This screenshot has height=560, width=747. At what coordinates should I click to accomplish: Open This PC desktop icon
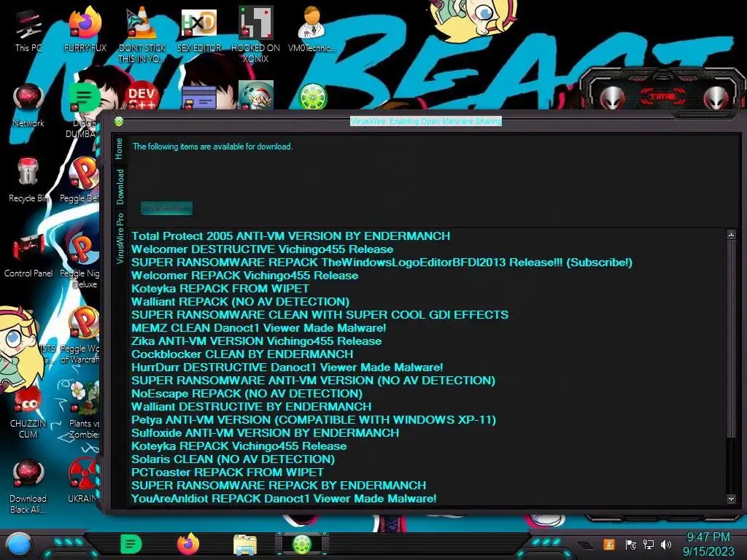(x=28, y=29)
